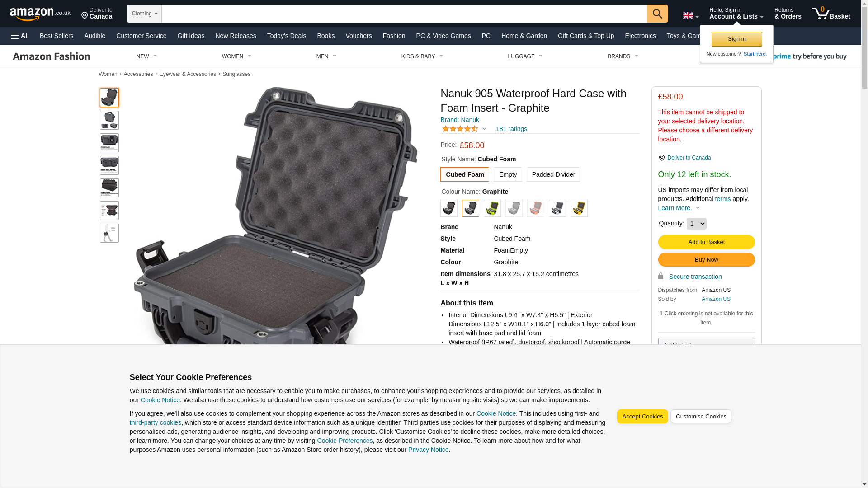Expand the Learn More section
Image resolution: width=868 pixels, height=488 pixels.
[x=679, y=208]
